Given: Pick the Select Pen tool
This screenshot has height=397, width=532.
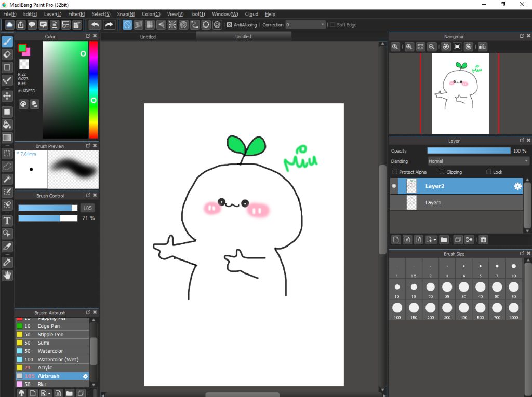Looking at the screenshot, I should coord(7,192).
